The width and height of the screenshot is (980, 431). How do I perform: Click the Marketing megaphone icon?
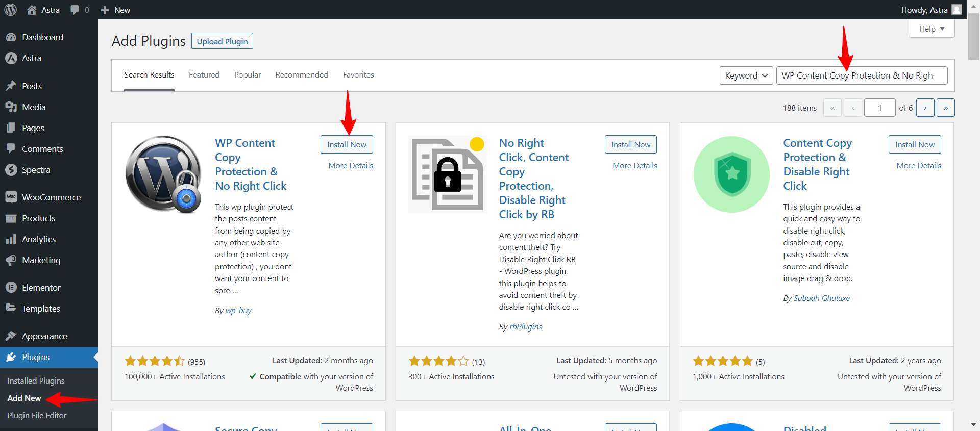pos(11,260)
